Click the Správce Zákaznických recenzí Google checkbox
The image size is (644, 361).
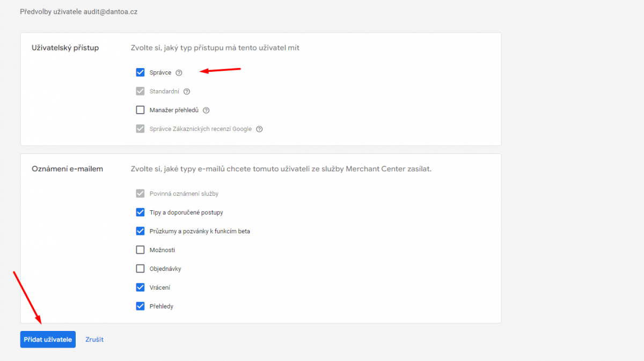pos(141,129)
